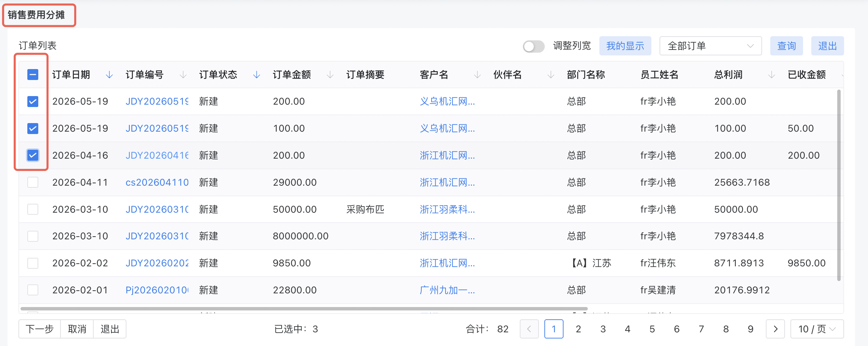The height and width of the screenshot is (346, 868).
Task: Go to page 3
Action: [x=603, y=329]
